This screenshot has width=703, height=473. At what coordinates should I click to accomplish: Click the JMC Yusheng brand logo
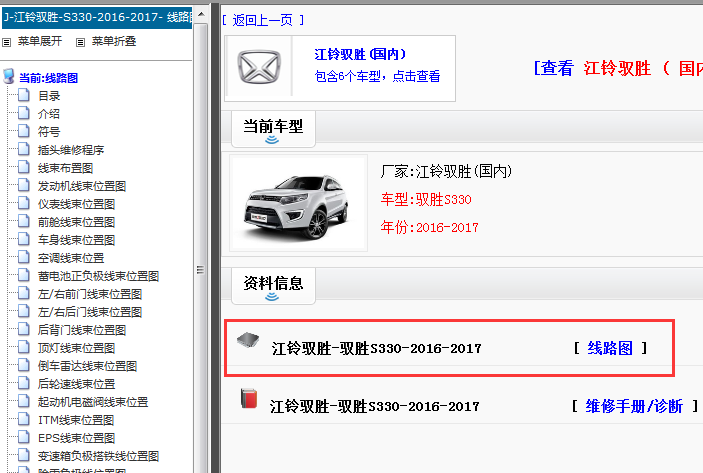point(259,67)
